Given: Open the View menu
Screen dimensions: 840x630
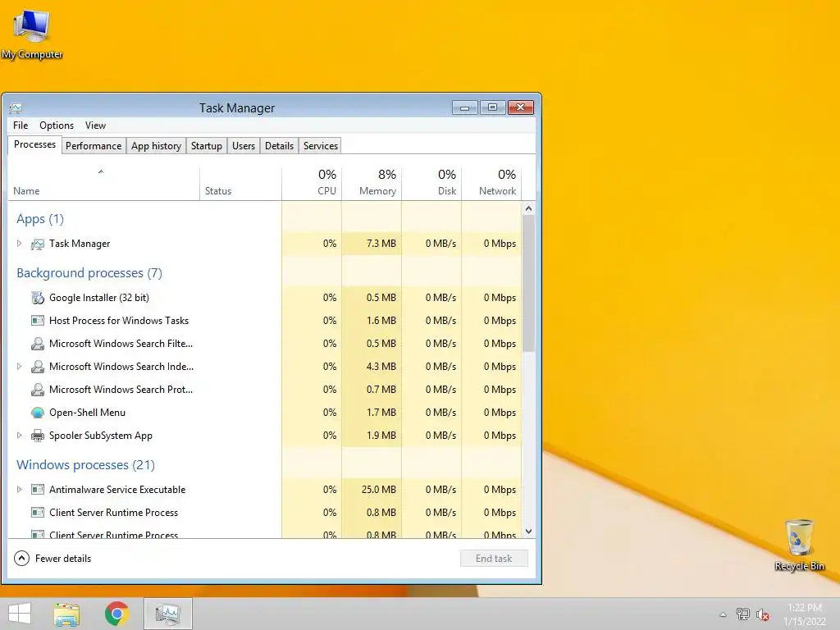Looking at the screenshot, I should click(x=95, y=126).
